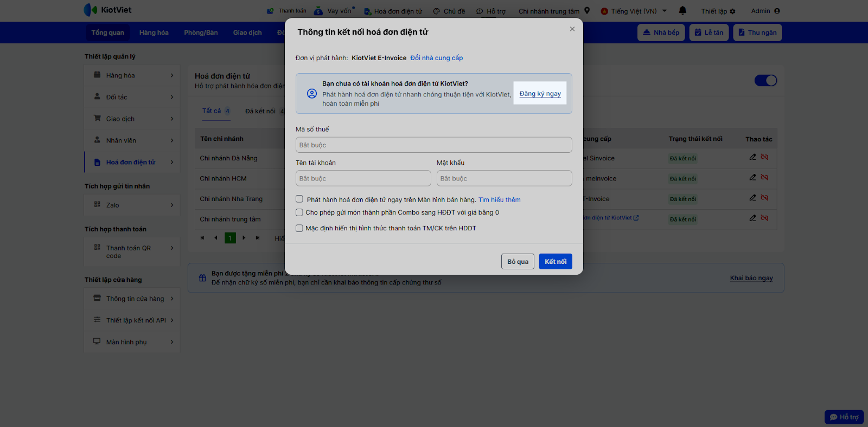Open Lễ tân screen button
This screenshot has height=427, width=868.
[709, 33]
